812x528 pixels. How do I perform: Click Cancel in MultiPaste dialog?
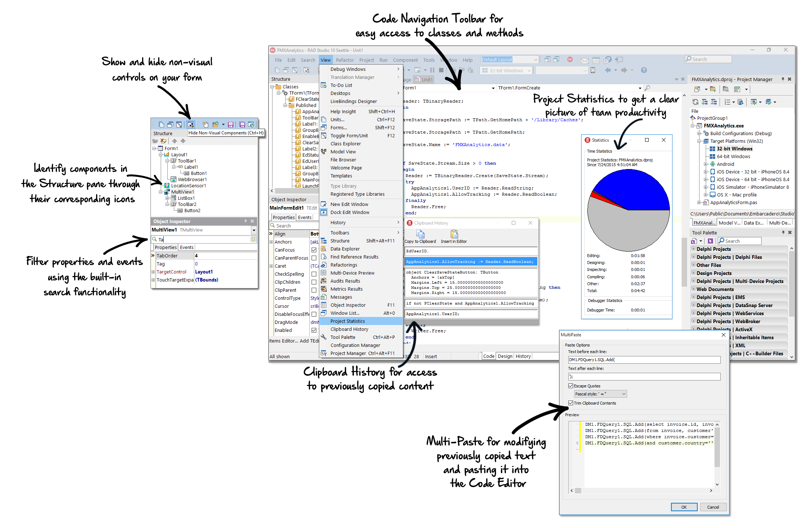coord(713,507)
